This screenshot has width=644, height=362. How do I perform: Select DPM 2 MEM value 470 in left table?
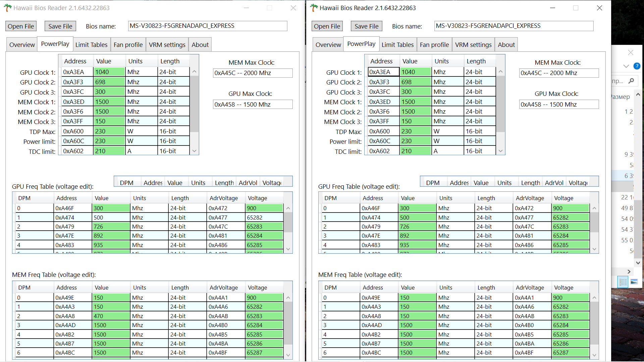tap(111, 316)
